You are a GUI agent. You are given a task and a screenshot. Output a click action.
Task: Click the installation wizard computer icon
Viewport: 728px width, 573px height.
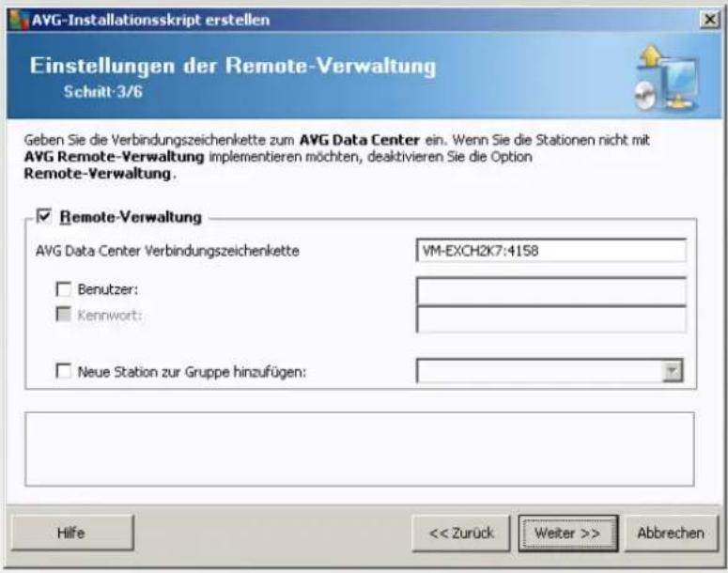coord(667,78)
